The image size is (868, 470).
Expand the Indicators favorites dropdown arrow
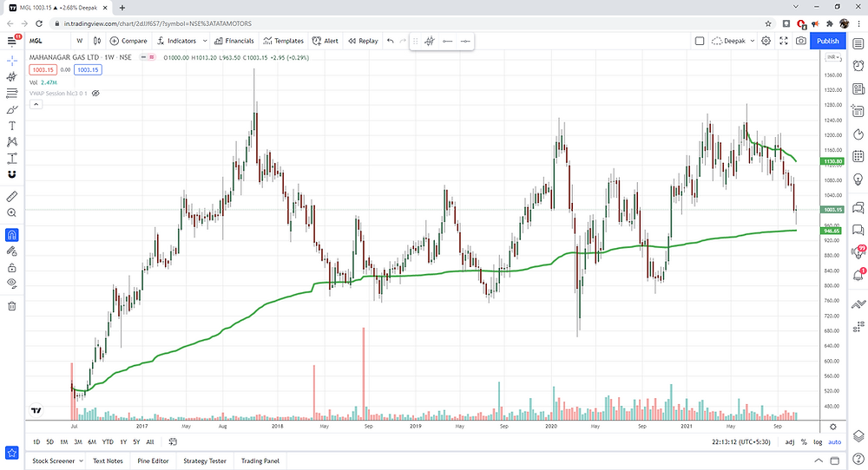click(x=205, y=41)
